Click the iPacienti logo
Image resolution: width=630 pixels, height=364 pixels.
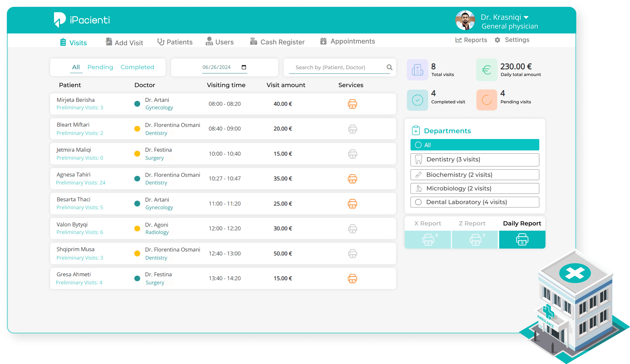click(x=82, y=20)
